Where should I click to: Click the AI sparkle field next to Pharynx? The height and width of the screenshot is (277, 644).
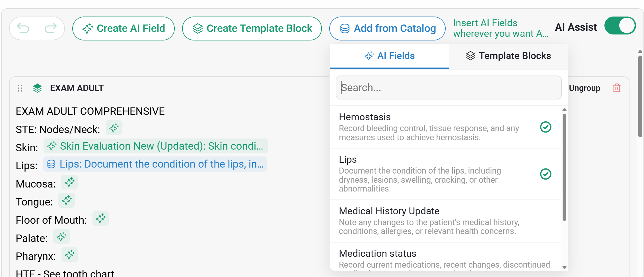[x=69, y=254]
